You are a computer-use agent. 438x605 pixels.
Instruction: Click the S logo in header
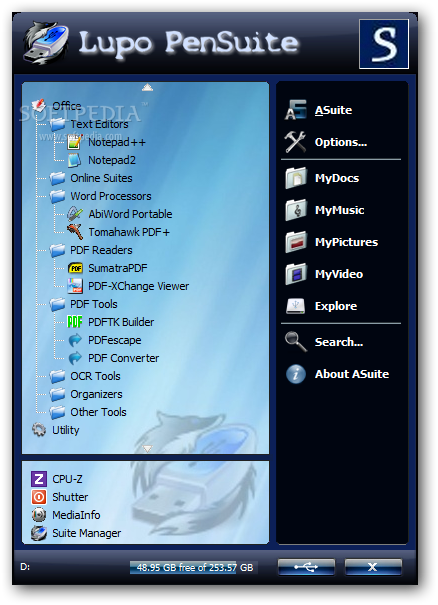384,44
